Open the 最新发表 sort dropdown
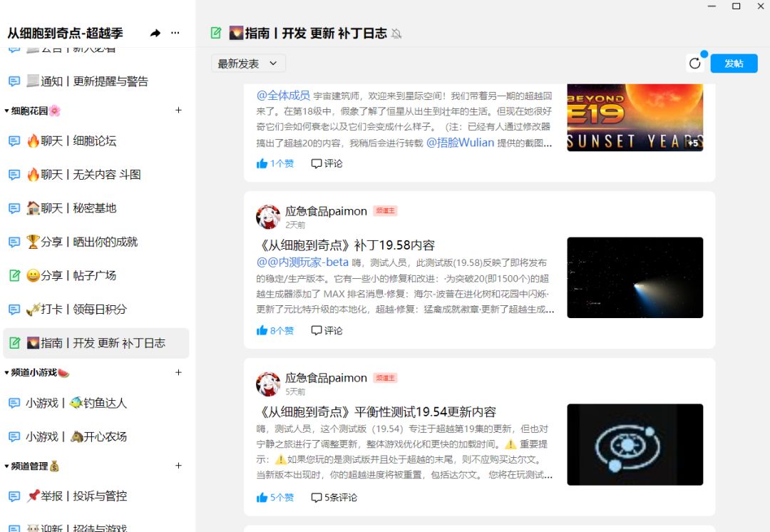This screenshot has height=532, width=770. [249, 63]
